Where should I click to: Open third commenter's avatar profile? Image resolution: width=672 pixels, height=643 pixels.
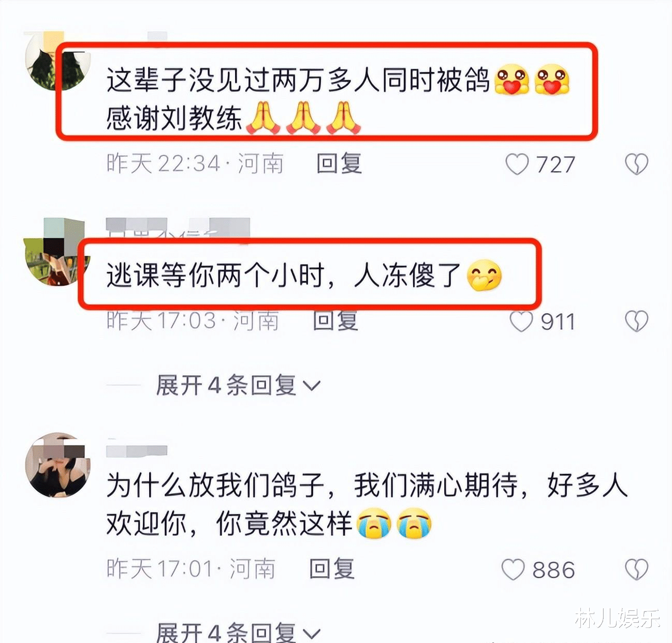pos(57,465)
